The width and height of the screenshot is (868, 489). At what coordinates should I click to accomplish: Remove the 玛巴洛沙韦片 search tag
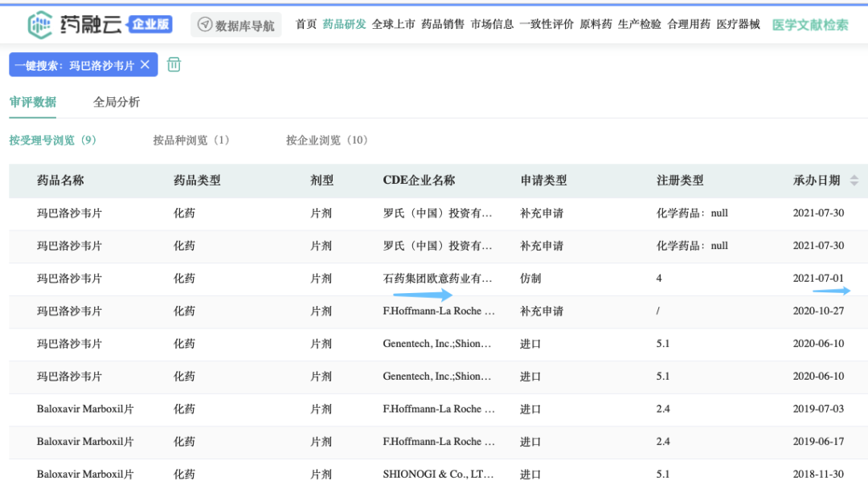(145, 65)
